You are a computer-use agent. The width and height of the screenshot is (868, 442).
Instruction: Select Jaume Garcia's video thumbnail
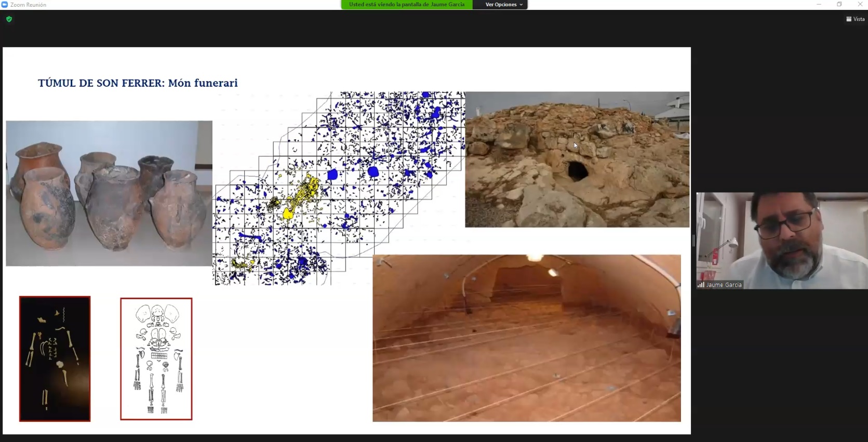click(782, 240)
